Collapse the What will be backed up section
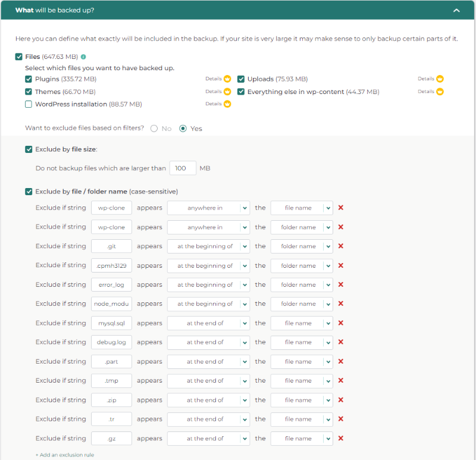 456,10
